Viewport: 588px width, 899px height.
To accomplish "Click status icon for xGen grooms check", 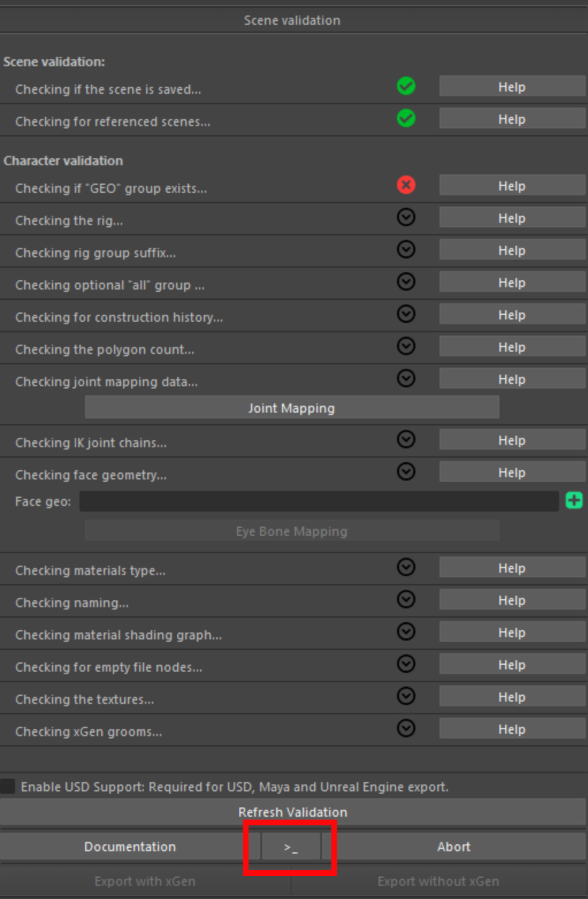I will (406, 729).
